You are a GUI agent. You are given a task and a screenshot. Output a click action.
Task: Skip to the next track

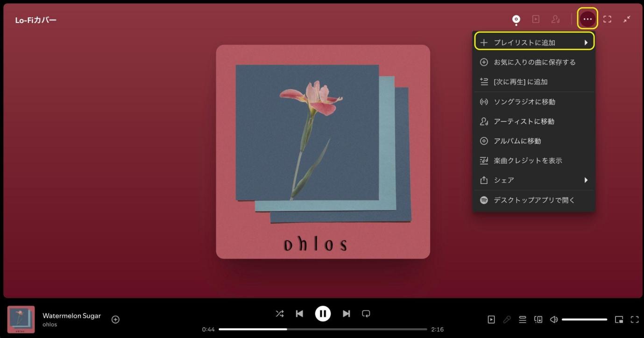(346, 314)
